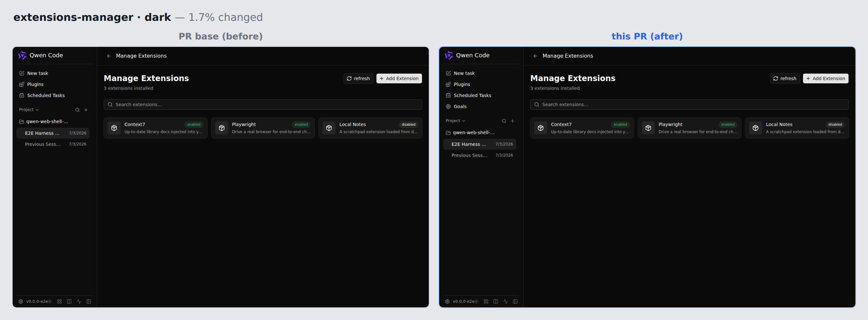
Task: Click the refresh button in after panel
Action: pos(785,79)
